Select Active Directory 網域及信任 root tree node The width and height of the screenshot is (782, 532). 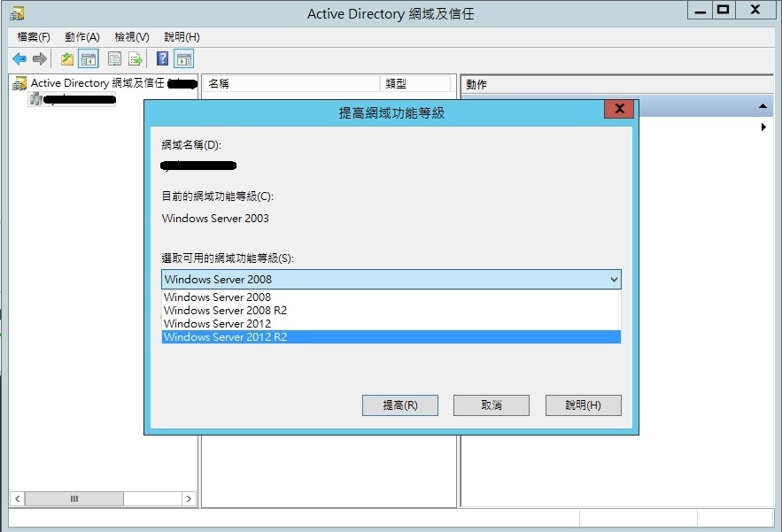105,83
